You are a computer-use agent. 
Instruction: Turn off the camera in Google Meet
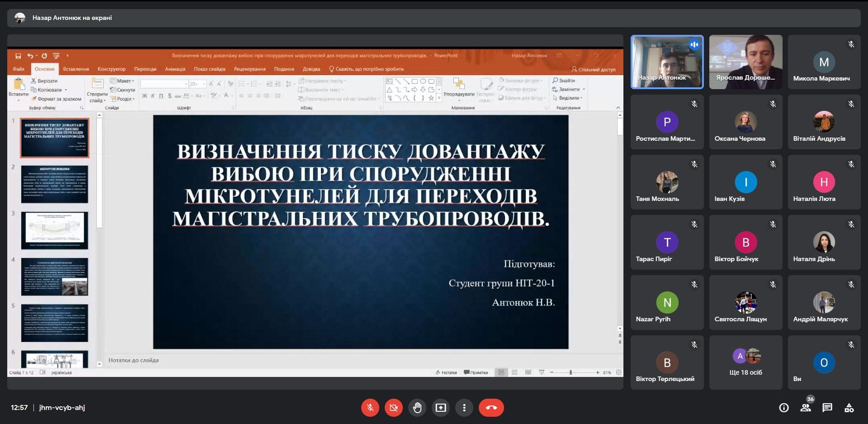(394, 408)
